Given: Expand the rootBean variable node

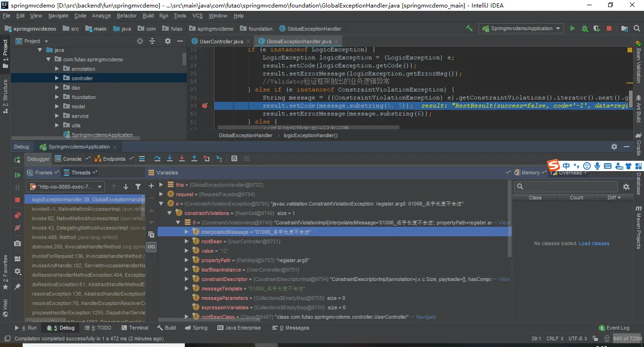Looking at the screenshot, I should click(187, 241).
